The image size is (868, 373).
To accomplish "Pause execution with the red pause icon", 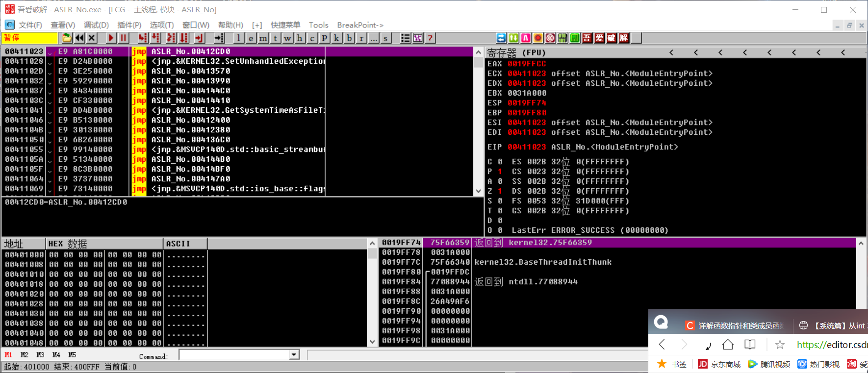I will pyautogui.click(x=123, y=38).
